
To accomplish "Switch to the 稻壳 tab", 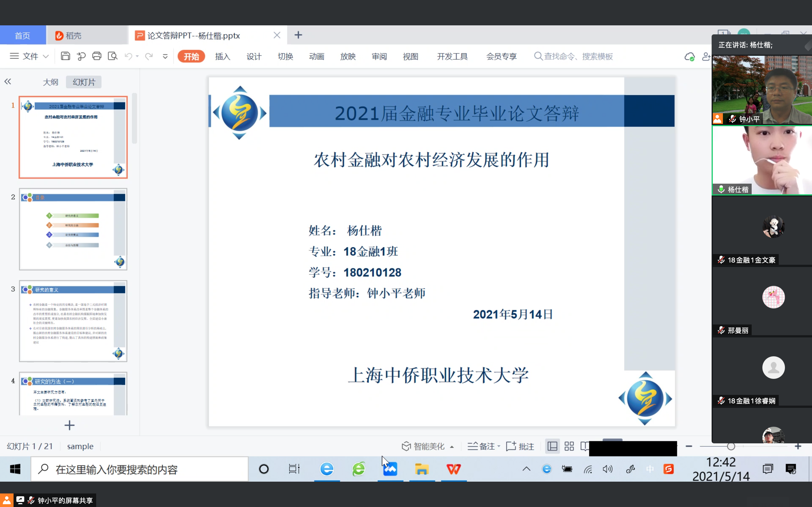I will pyautogui.click(x=73, y=35).
